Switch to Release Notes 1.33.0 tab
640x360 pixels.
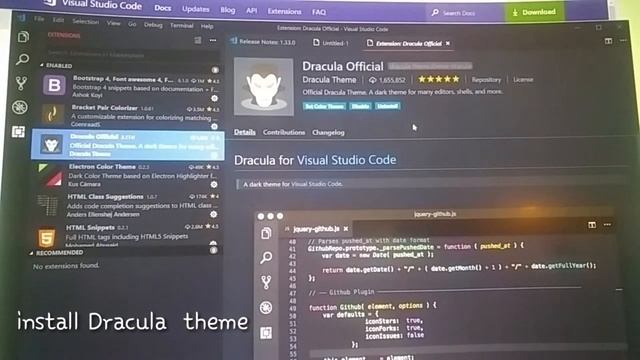coord(263,42)
